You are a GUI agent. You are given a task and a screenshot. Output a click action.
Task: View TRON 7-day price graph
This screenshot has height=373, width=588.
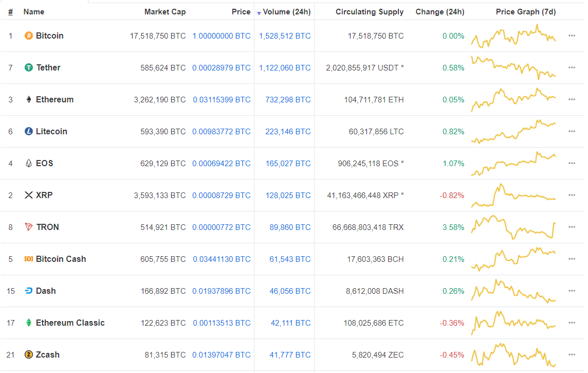(x=513, y=227)
